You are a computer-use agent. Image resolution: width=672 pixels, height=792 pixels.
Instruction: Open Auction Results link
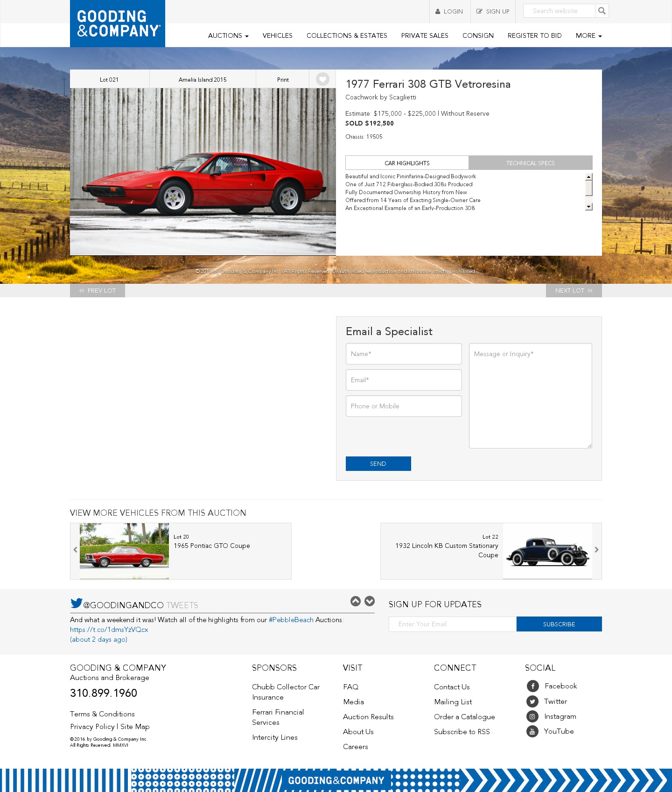(x=368, y=717)
